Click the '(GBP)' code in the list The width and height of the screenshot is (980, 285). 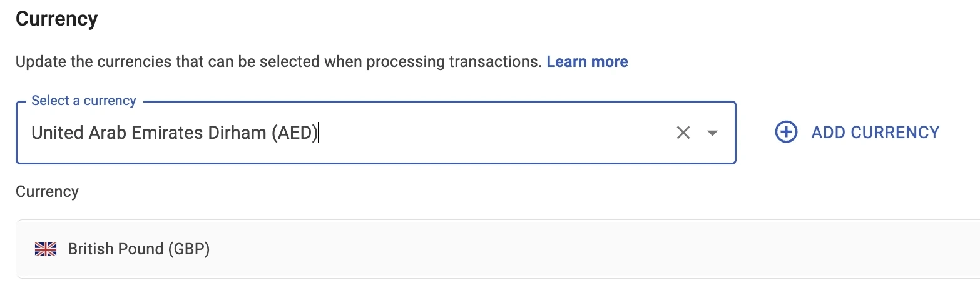188,249
